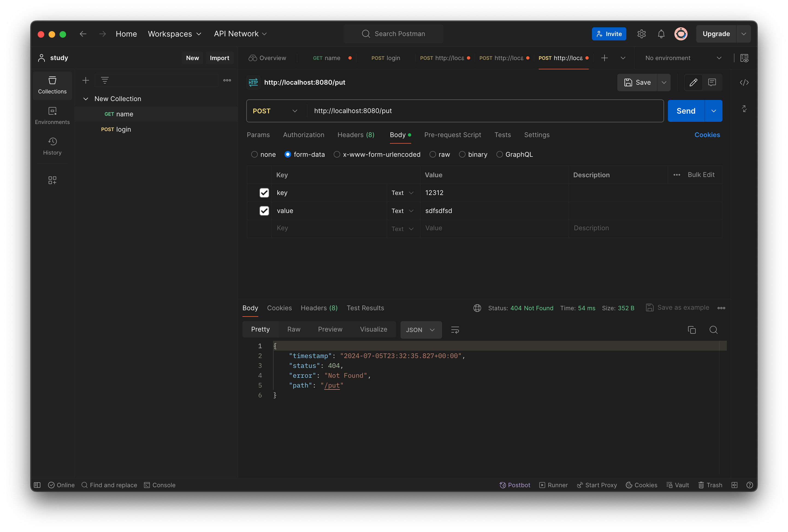Click the blue Send button
This screenshot has width=788, height=532.
(686, 111)
